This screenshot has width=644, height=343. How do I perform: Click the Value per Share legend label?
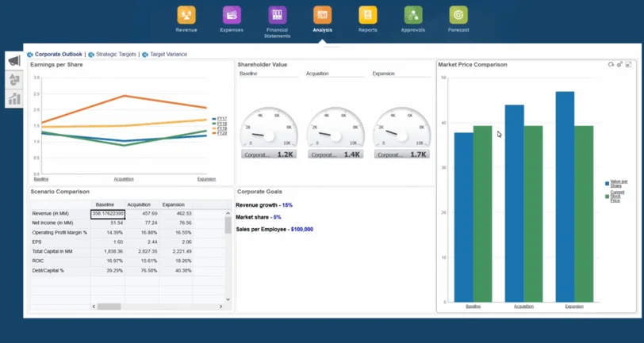619,183
